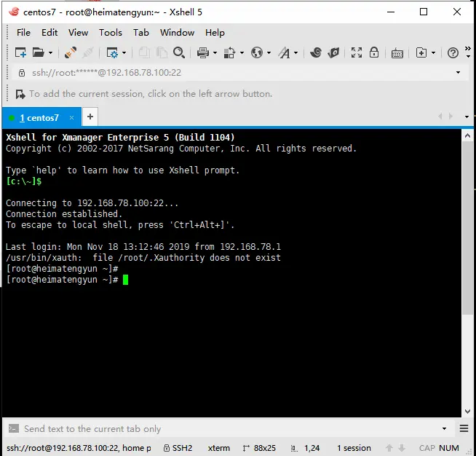Expand the send text target dropdown
This screenshot has width=476, height=456.
[x=444, y=428]
